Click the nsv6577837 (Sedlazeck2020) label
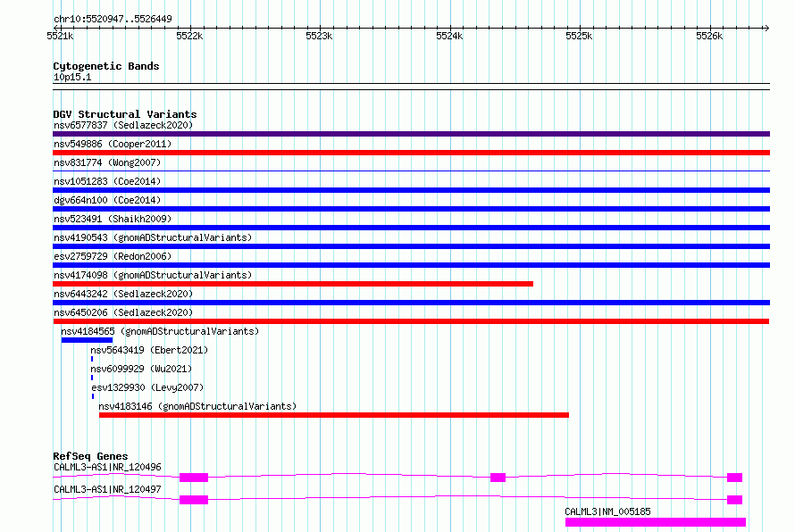The height and width of the screenshot is (532, 795). [123, 125]
